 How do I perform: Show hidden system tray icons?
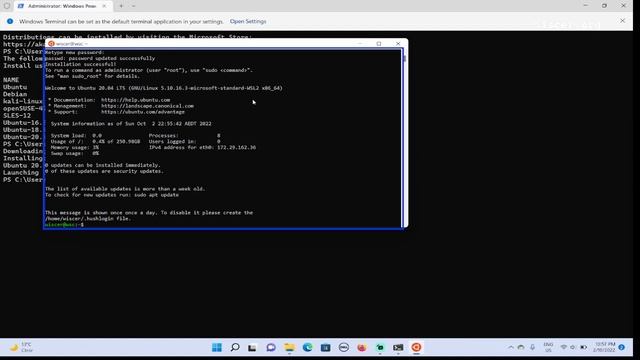pyautogui.click(x=511, y=347)
